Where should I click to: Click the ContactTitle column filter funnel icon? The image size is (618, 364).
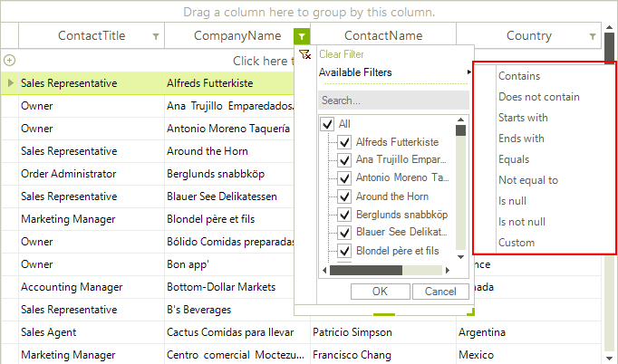(156, 36)
